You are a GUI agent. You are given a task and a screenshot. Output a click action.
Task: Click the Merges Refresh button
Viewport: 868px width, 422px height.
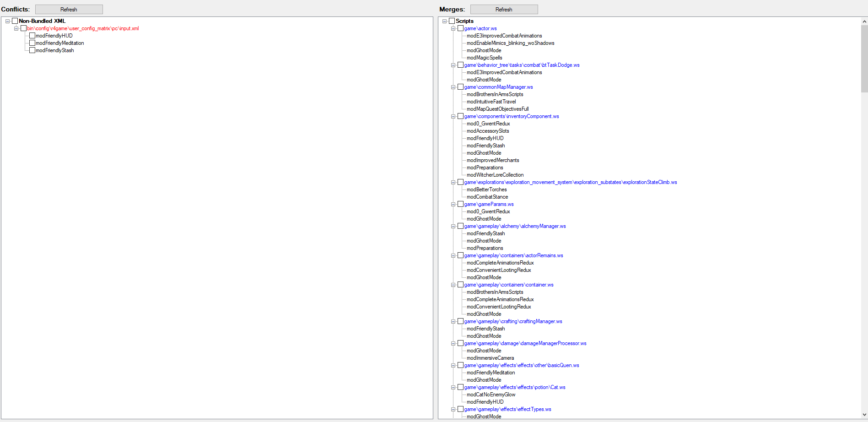(x=504, y=9)
